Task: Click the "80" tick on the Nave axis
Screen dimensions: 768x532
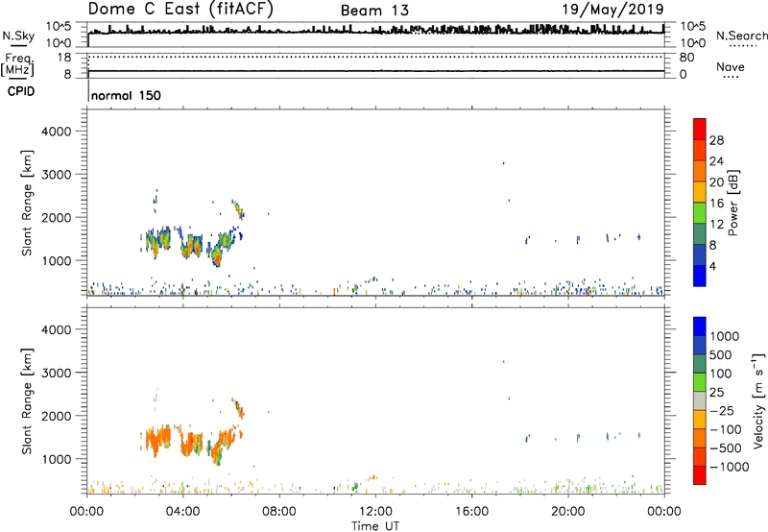Action: click(686, 58)
